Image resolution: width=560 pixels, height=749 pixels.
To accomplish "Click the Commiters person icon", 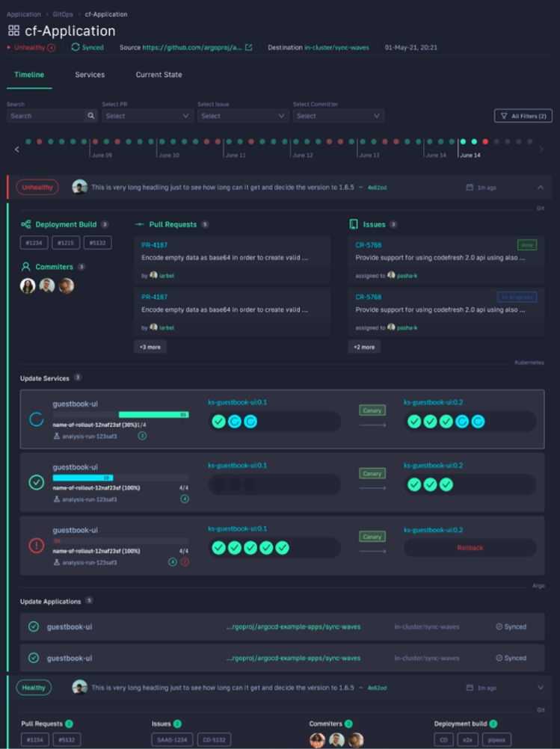I will tap(26, 266).
